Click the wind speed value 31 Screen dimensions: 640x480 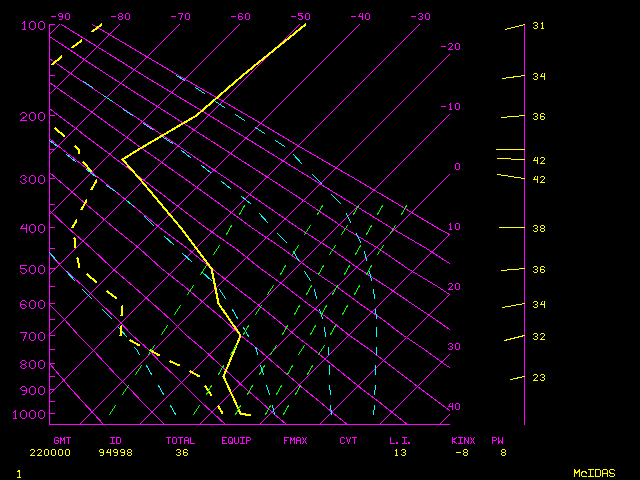538,25
